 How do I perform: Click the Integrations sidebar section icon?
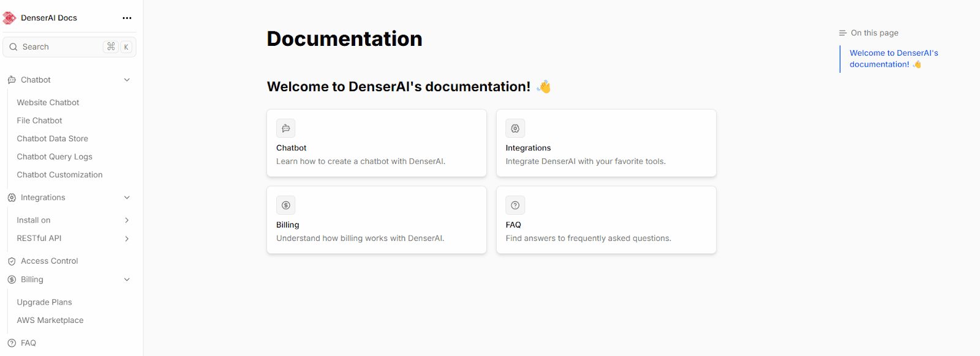coord(12,198)
